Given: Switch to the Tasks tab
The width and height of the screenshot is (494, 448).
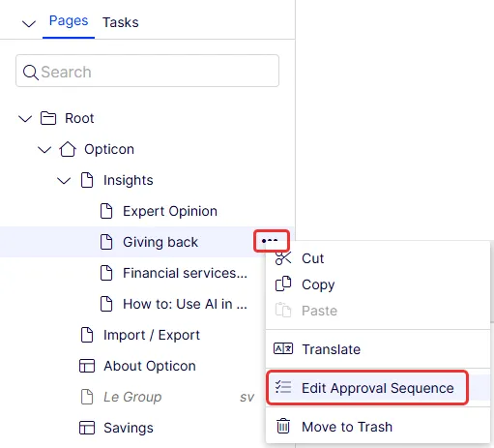Looking at the screenshot, I should pyautogui.click(x=121, y=22).
